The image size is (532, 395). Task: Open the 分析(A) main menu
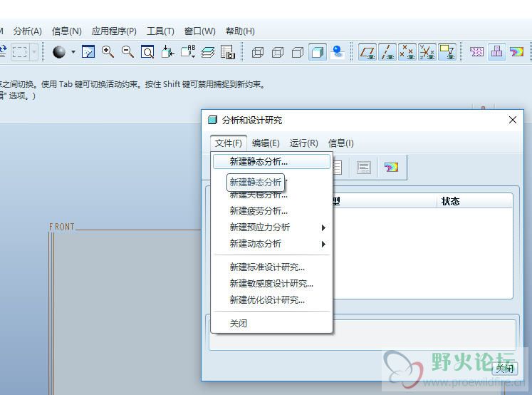(28, 31)
